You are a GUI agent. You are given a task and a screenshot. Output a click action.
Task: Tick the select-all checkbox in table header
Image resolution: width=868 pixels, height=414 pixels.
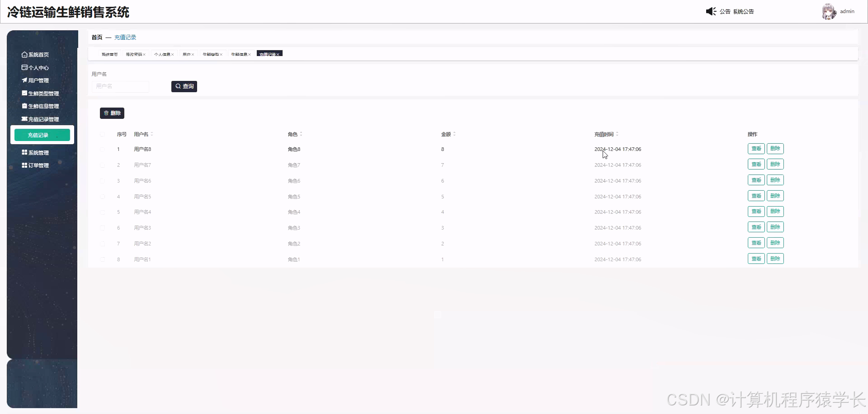(x=103, y=134)
